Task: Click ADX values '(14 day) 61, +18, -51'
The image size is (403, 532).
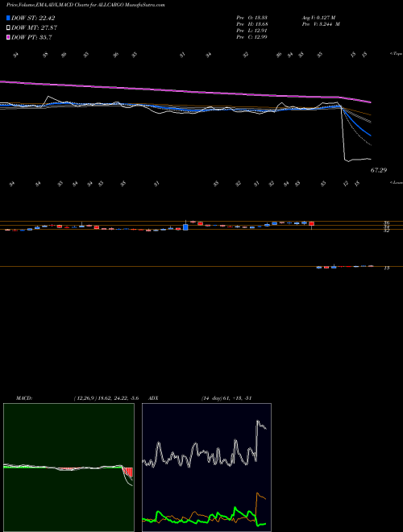Action: pyautogui.click(x=226, y=398)
